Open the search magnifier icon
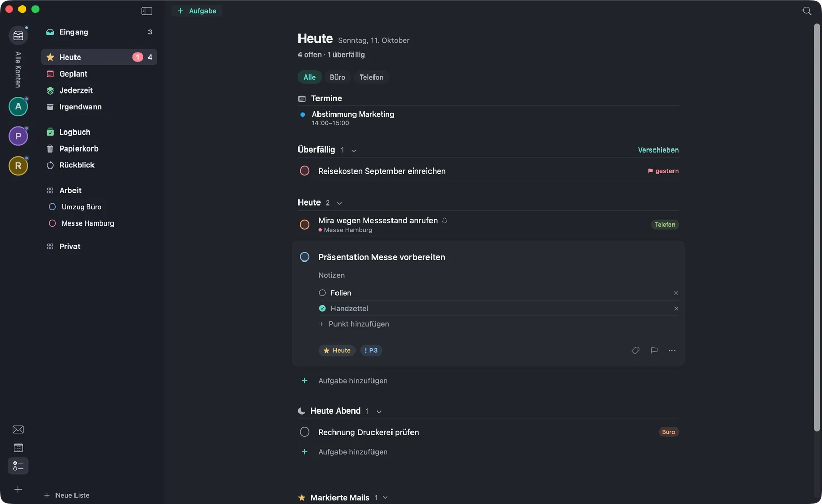Viewport: 822px width, 504px height. coord(807,11)
